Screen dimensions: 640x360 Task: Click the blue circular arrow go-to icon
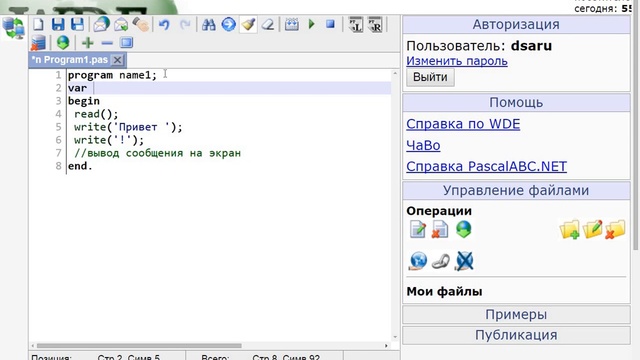coord(229,24)
